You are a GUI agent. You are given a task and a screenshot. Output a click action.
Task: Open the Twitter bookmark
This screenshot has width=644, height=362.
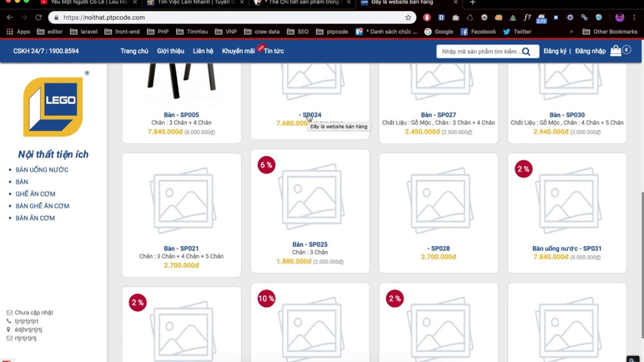tap(517, 32)
